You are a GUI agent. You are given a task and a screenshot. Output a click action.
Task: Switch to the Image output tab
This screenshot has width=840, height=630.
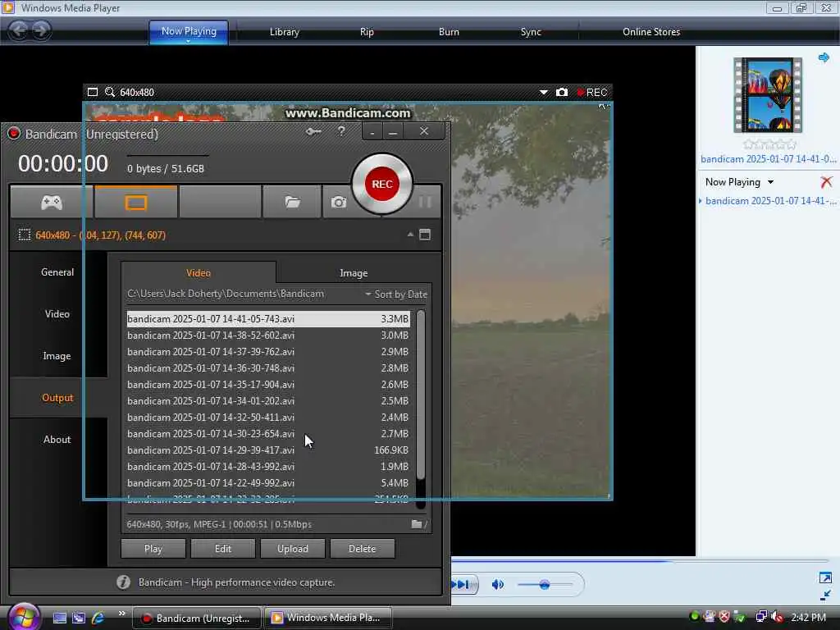point(354,272)
